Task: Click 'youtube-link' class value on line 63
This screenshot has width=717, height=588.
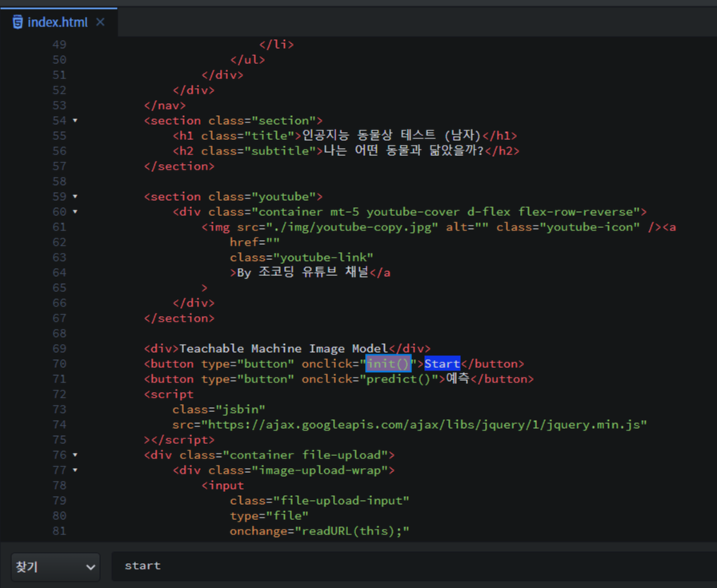Action: (x=323, y=258)
